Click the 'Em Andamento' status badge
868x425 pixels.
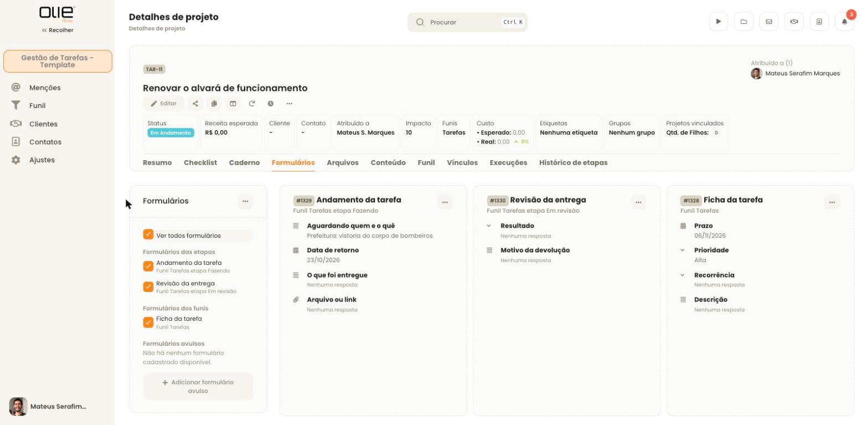click(x=171, y=133)
